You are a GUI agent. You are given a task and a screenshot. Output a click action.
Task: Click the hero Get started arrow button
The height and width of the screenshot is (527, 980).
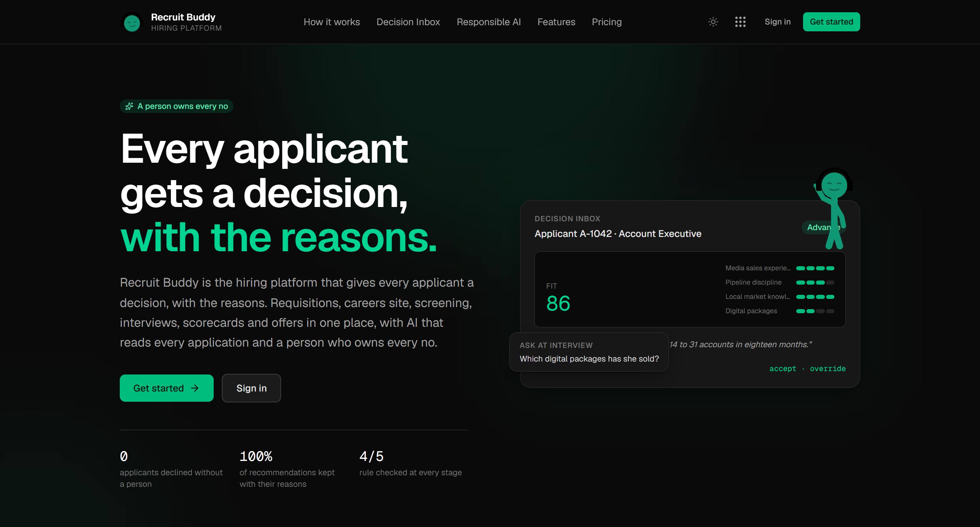click(x=167, y=388)
